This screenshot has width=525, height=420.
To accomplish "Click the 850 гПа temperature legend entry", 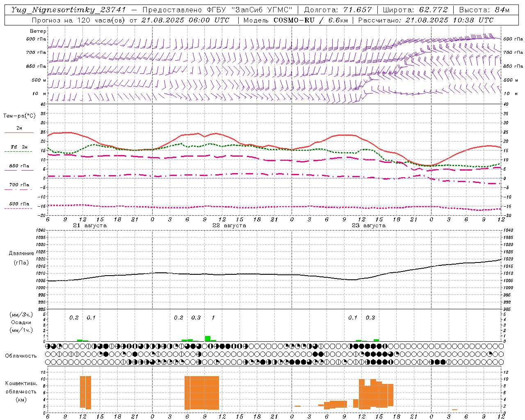I will click(x=19, y=166).
